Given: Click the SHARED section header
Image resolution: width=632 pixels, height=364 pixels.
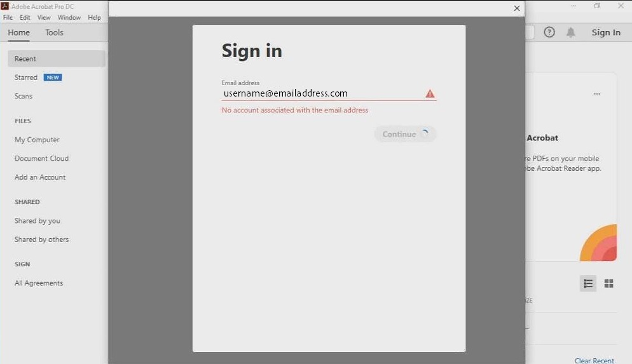Looking at the screenshot, I should point(27,202).
